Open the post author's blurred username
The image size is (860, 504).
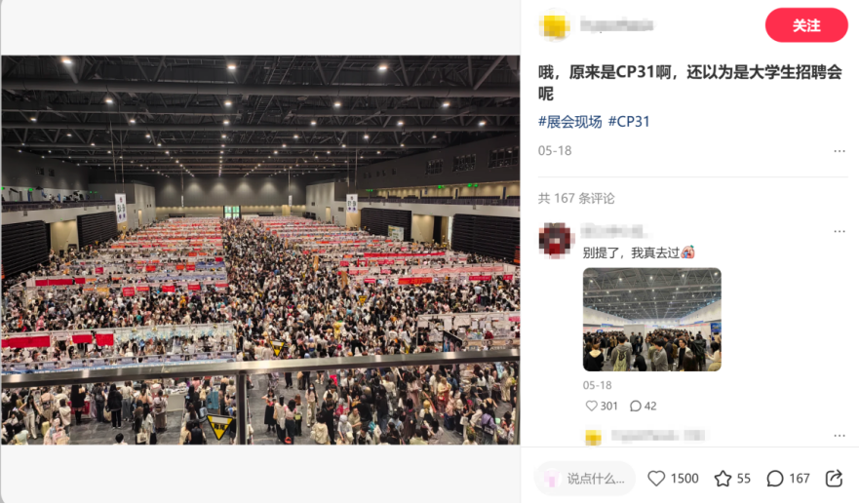coord(616,24)
